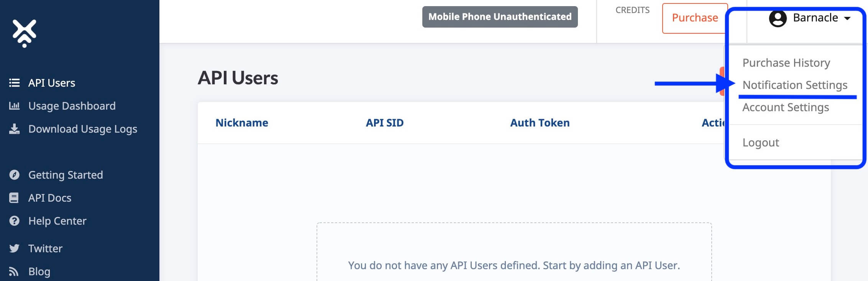Collapse the Barnacle account dropdown arrow
The width and height of the screenshot is (868, 281).
847,18
